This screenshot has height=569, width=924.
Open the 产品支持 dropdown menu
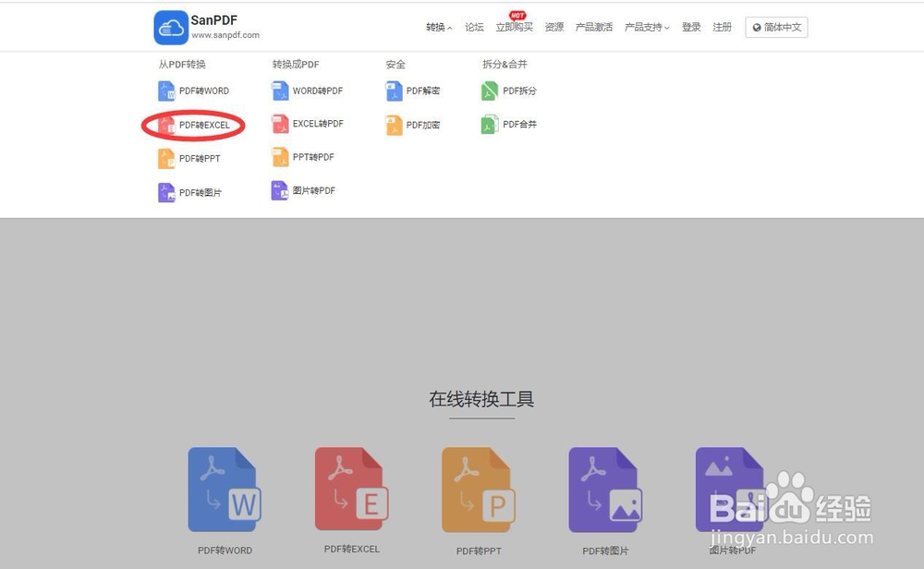(x=644, y=27)
